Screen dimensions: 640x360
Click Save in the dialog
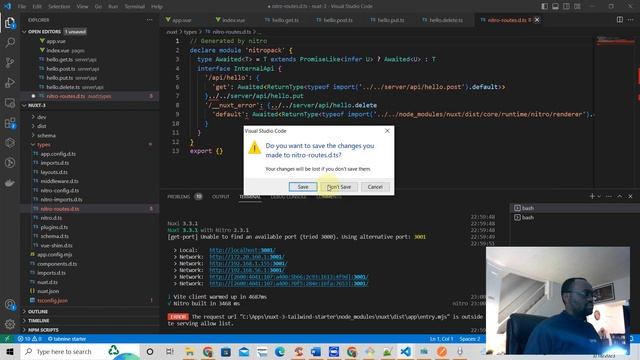(x=303, y=187)
